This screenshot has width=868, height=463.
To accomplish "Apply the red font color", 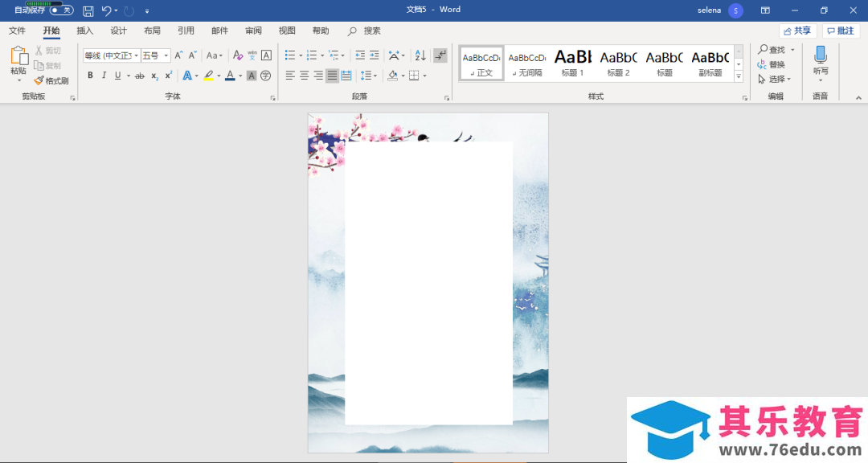I will 231,76.
